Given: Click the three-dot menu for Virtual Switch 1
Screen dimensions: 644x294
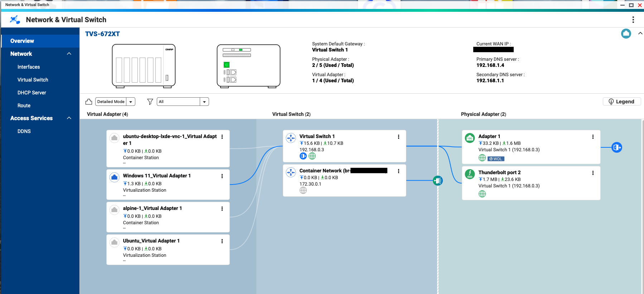Looking at the screenshot, I should [x=398, y=137].
